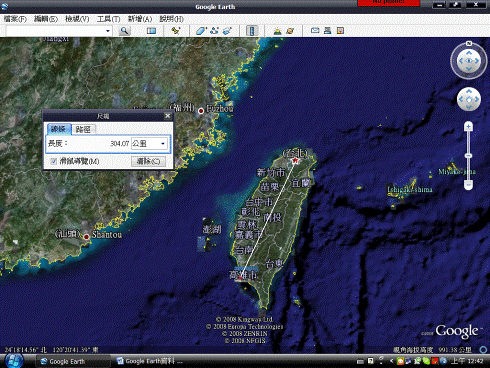The width and height of the screenshot is (490, 368).
Task: Click the streaming status circle in status bar
Action: (483, 349)
